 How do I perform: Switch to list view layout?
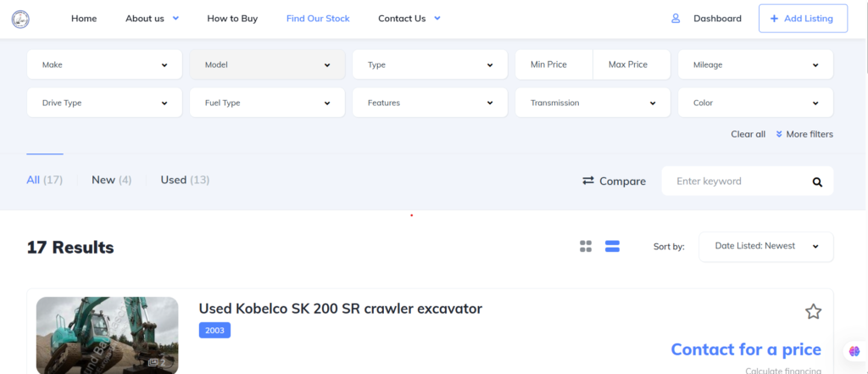tap(612, 247)
